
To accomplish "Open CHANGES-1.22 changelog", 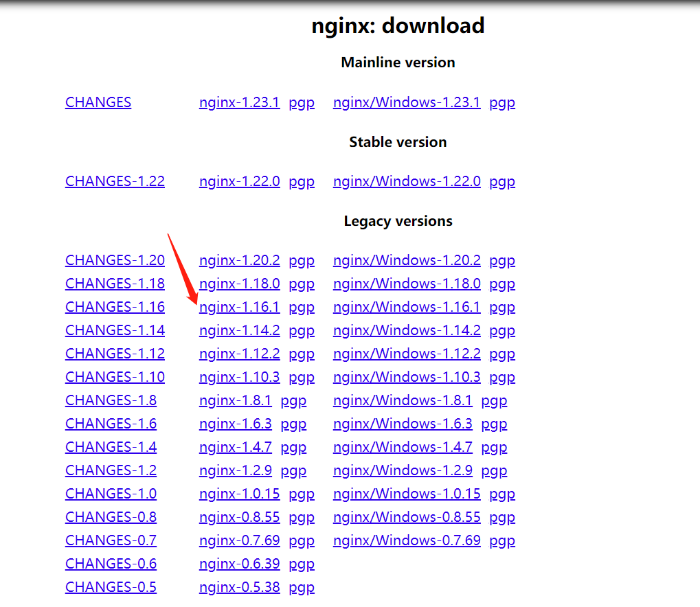I will click(115, 181).
